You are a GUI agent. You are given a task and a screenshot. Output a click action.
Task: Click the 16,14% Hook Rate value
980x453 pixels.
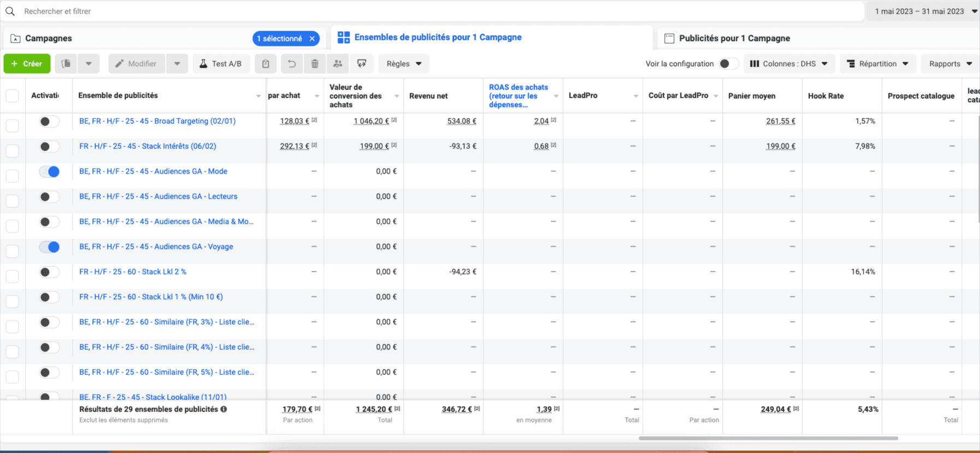tap(863, 272)
